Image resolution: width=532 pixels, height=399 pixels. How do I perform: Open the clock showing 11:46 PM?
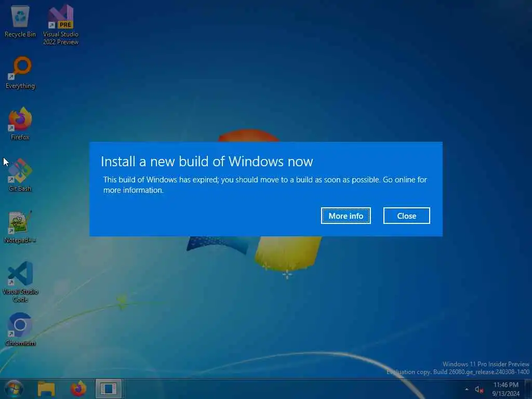pyautogui.click(x=506, y=389)
